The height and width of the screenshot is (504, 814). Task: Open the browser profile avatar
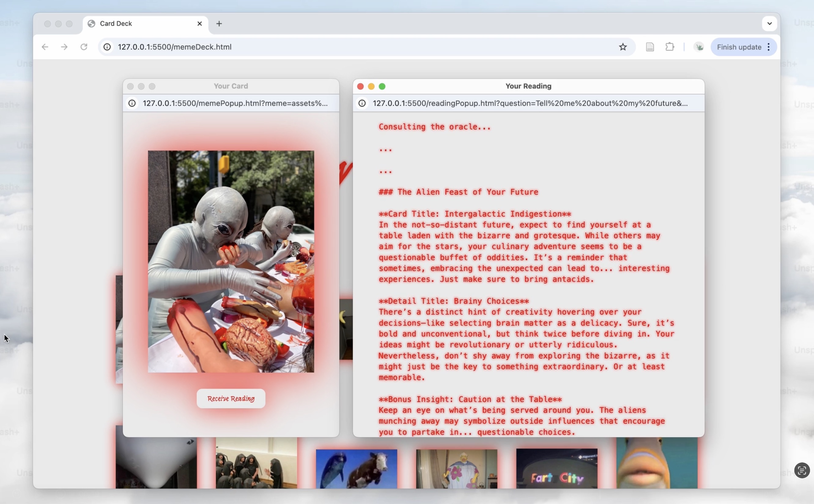pyautogui.click(x=699, y=47)
